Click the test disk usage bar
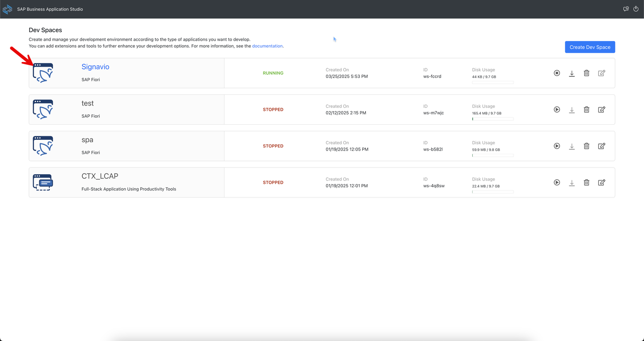 click(493, 119)
